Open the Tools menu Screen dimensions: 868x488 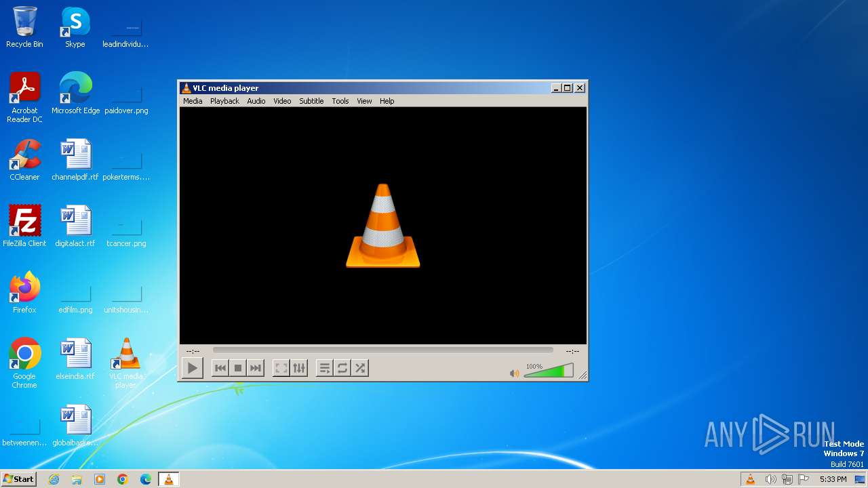340,101
